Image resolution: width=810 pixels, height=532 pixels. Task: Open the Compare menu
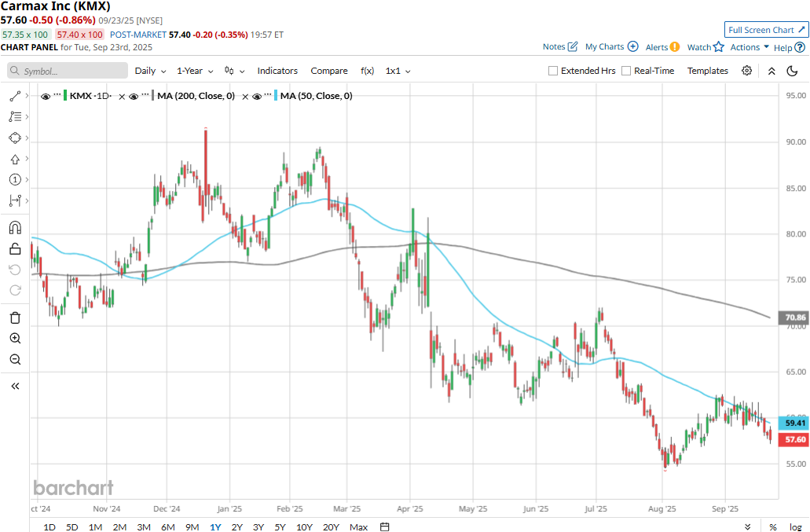pos(329,71)
